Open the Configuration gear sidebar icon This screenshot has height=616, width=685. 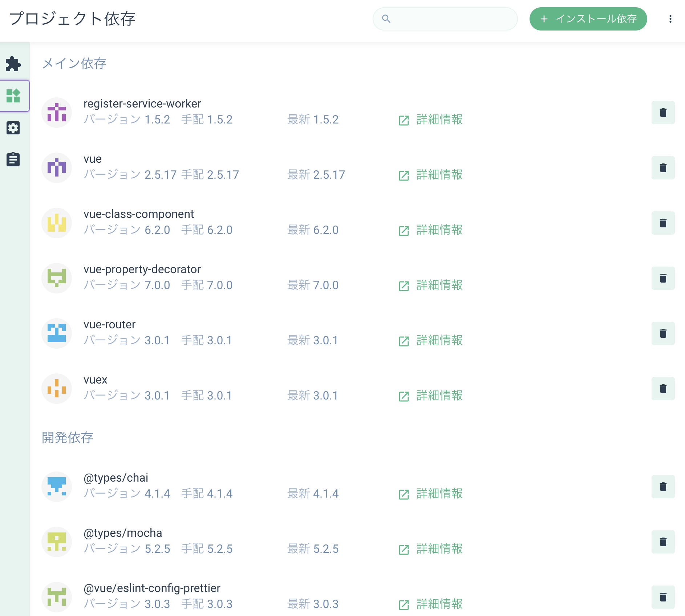click(x=13, y=128)
